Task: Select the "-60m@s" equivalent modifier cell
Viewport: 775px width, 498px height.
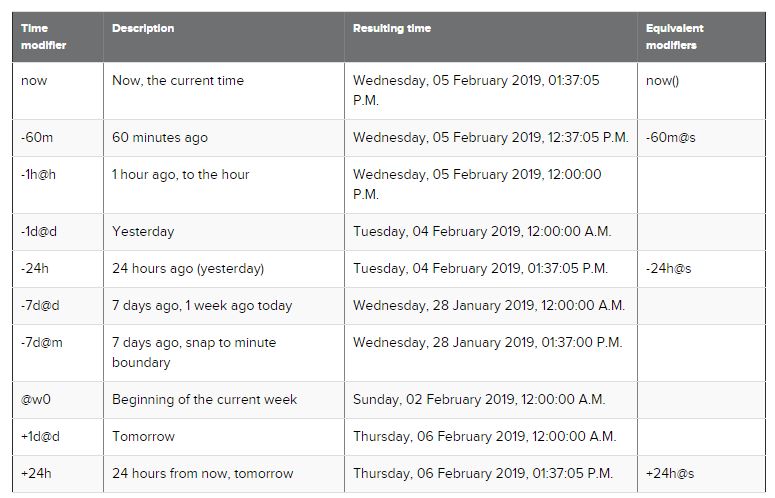Action: (671, 138)
